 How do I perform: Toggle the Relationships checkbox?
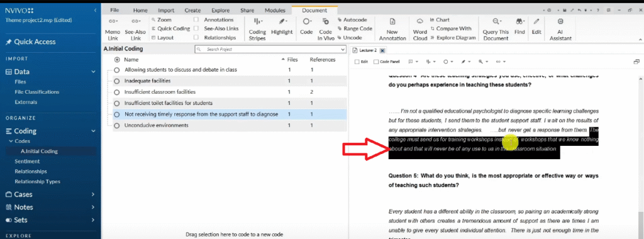click(196, 38)
